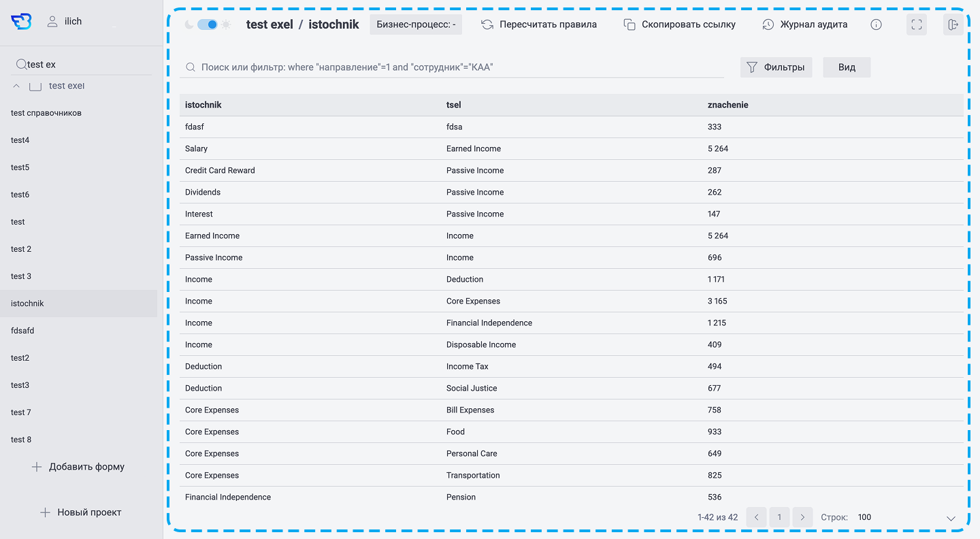Sort by the tsel column header
This screenshot has width=980, height=539.
(x=454, y=105)
